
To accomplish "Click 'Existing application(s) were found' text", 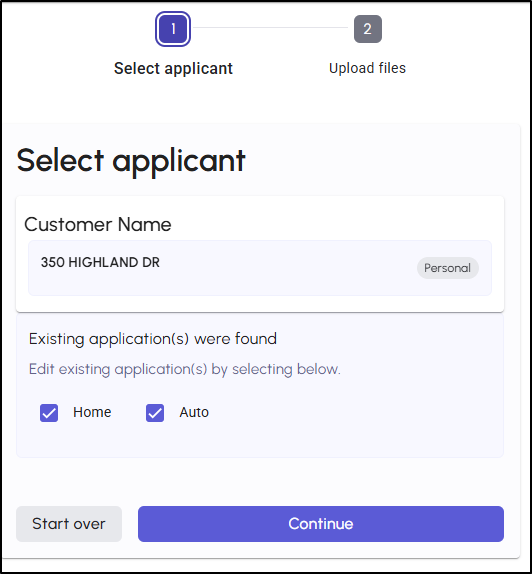I will (153, 339).
